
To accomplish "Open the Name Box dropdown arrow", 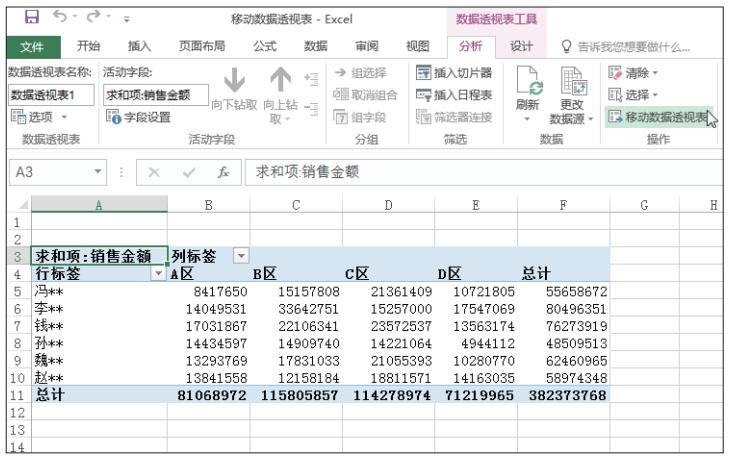I will 98,171.
